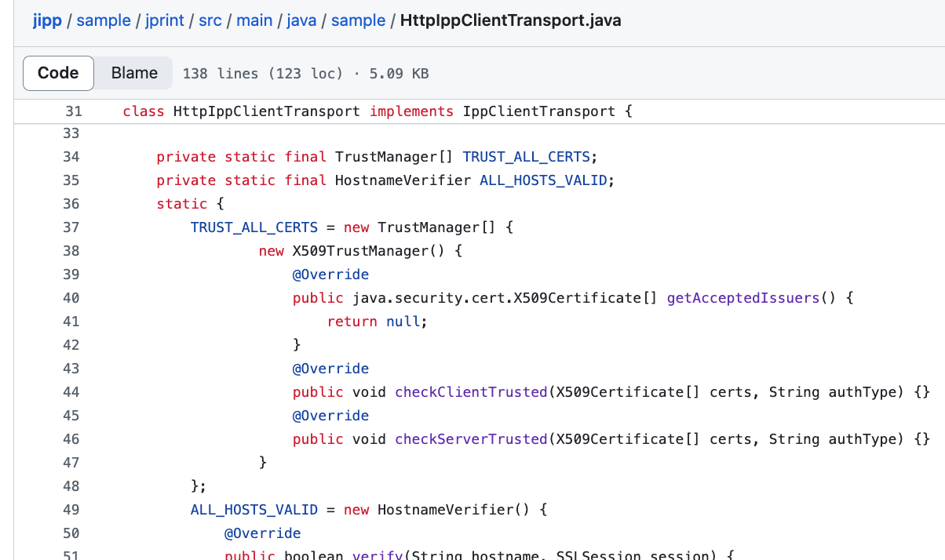The width and height of the screenshot is (945, 560).
Task: Click the @Override annotation on line 39
Action: point(330,275)
